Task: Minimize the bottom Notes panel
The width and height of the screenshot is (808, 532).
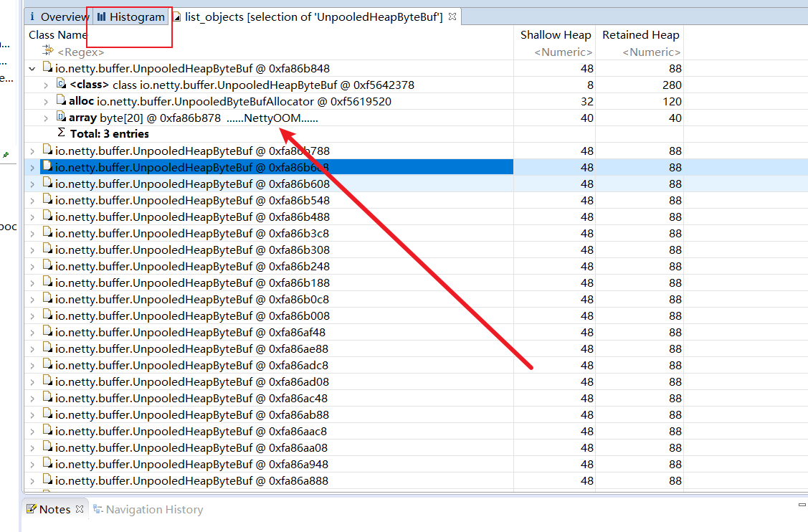Action: [802, 505]
